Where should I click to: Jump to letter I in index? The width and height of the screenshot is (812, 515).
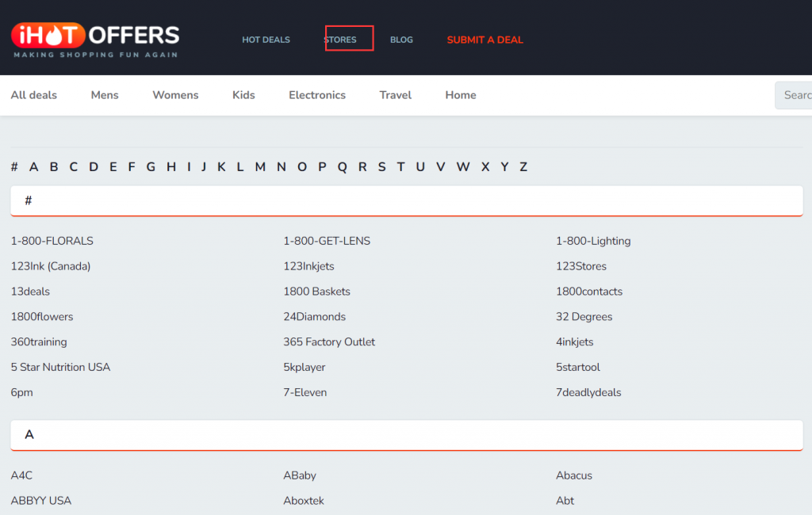click(x=189, y=166)
